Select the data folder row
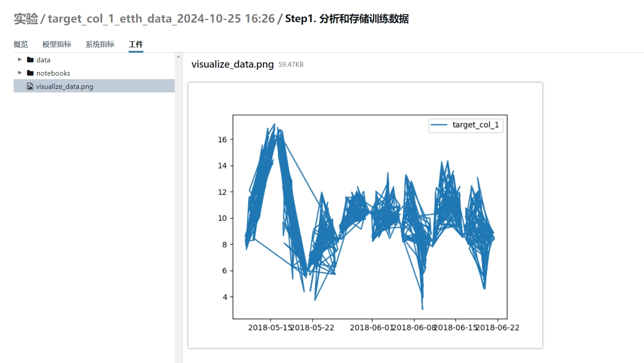The height and width of the screenshot is (363, 644). [94, 60]
